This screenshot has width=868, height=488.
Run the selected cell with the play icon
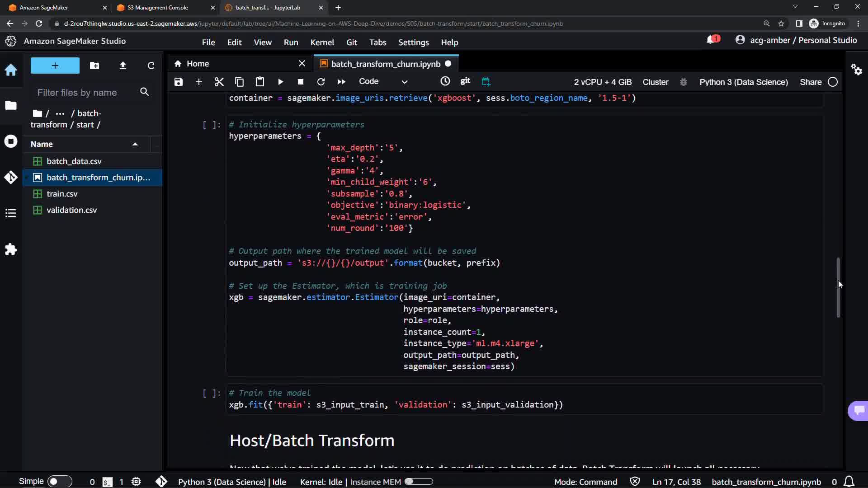tap(280, 82)
